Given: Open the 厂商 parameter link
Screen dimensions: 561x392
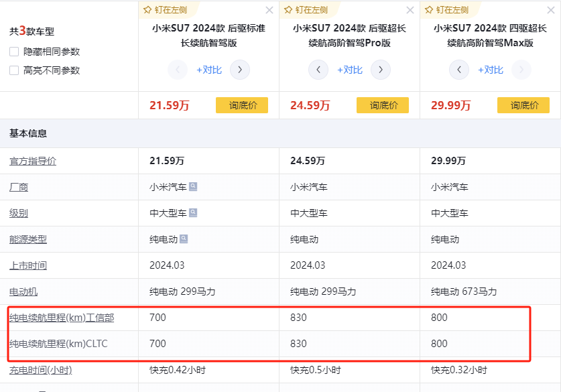Looking at the screenshot, I should pos(19,187).
